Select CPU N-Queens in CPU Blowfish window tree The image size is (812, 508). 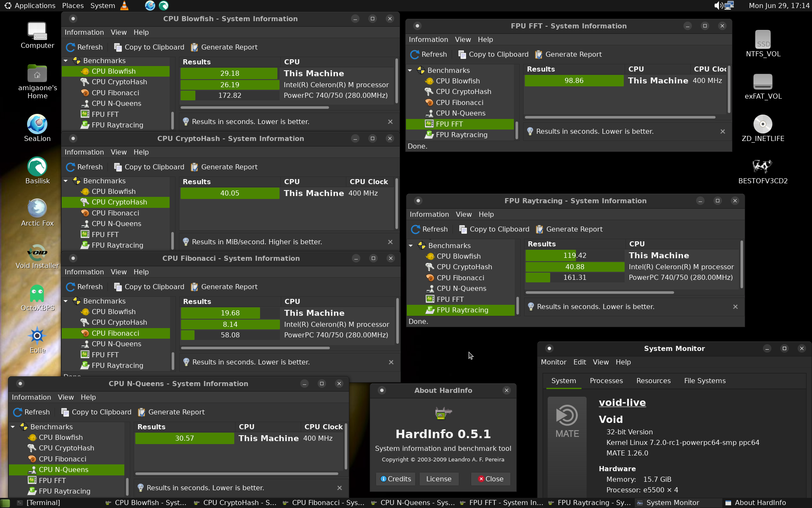coord(116,104)
